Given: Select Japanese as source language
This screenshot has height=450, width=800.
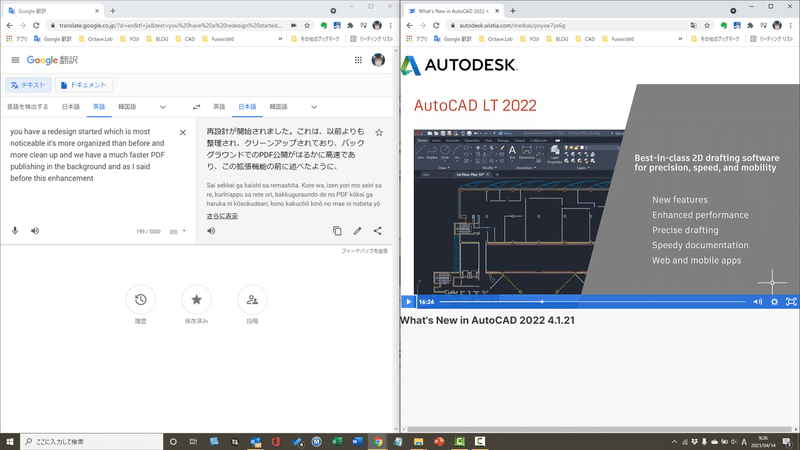Looking at the screenshot, I should (71, 107).
